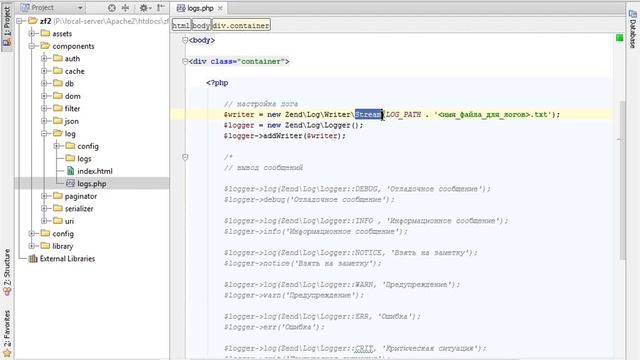
Task: Select the cache folder icon
Action: [58, 71]
